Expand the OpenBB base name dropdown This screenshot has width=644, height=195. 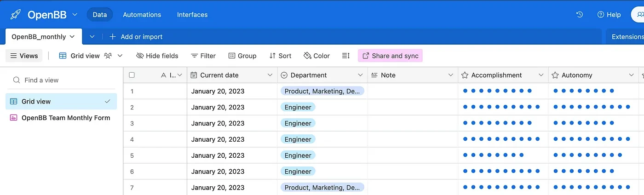pyautogui.click(x=75, y=15)
